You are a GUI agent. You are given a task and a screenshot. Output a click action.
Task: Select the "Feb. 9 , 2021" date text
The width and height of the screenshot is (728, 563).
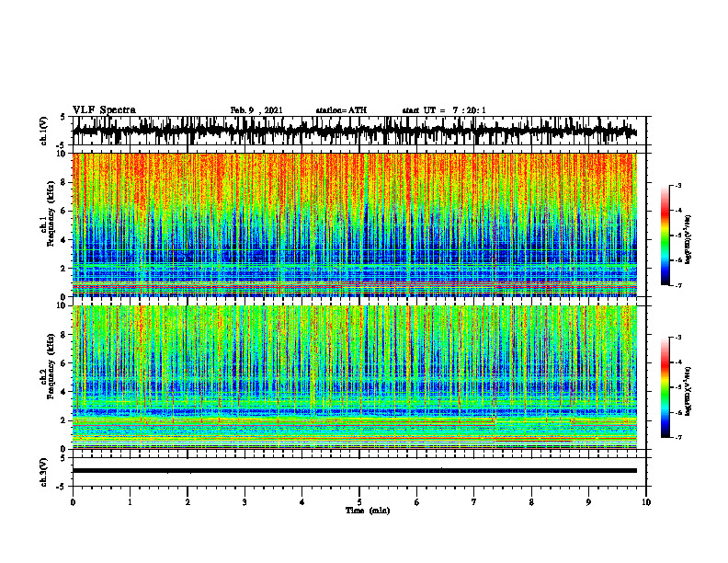(256, 110)
